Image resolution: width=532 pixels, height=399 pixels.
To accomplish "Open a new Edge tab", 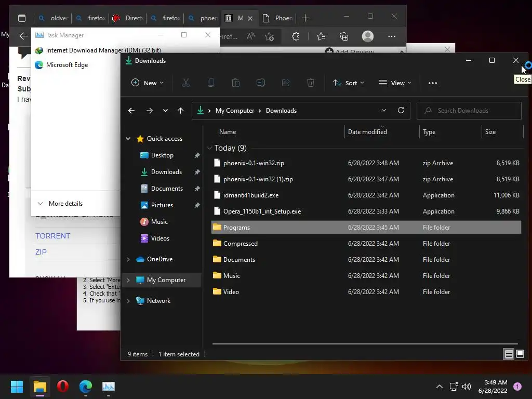I will [305, 18].
